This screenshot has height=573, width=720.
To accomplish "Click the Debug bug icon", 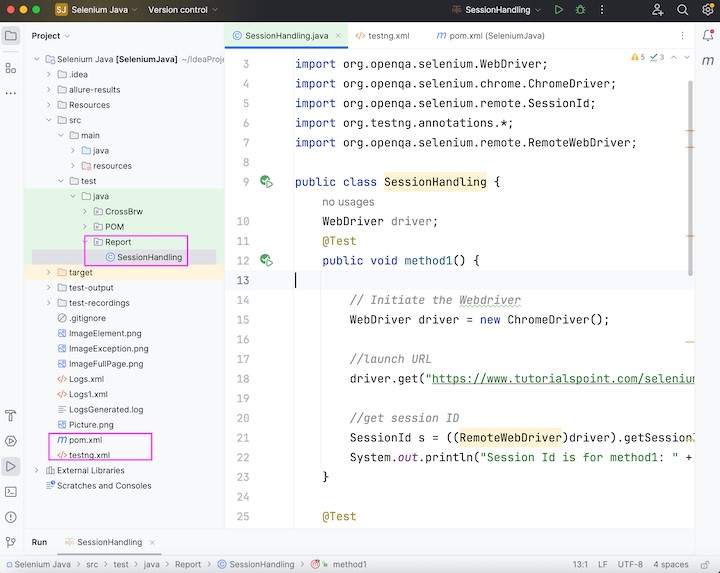I will click(x=581, y=10).
